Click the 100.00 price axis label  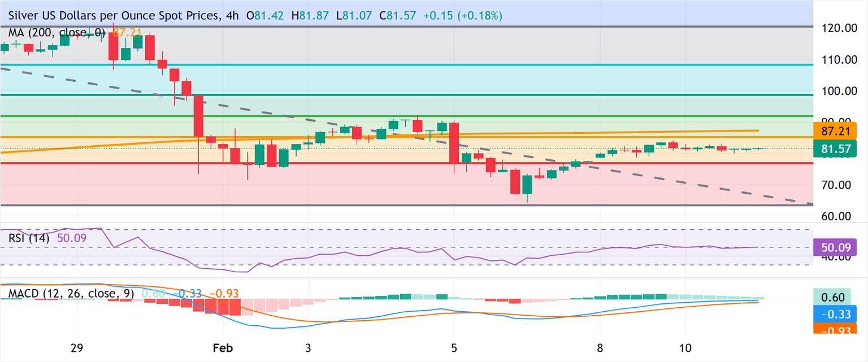pyautogui.click(x=840, y=90)
